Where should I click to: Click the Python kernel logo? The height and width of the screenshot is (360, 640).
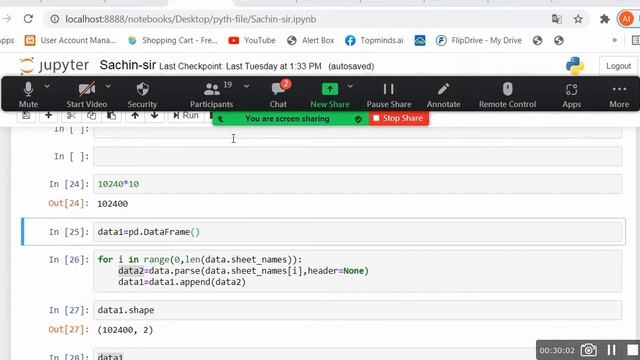click(575, 66)
